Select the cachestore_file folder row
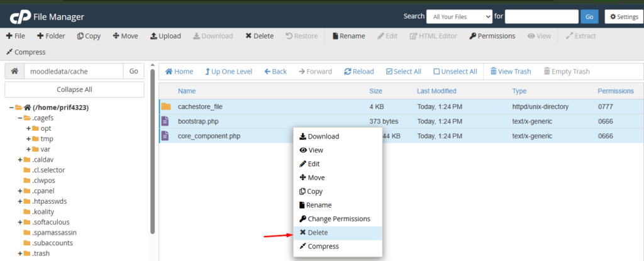644x261 pixels. [x=401, y=106]
